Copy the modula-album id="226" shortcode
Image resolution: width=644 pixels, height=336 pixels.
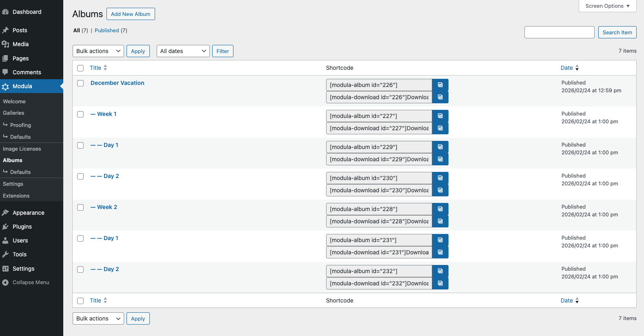(x=440, y=85)
